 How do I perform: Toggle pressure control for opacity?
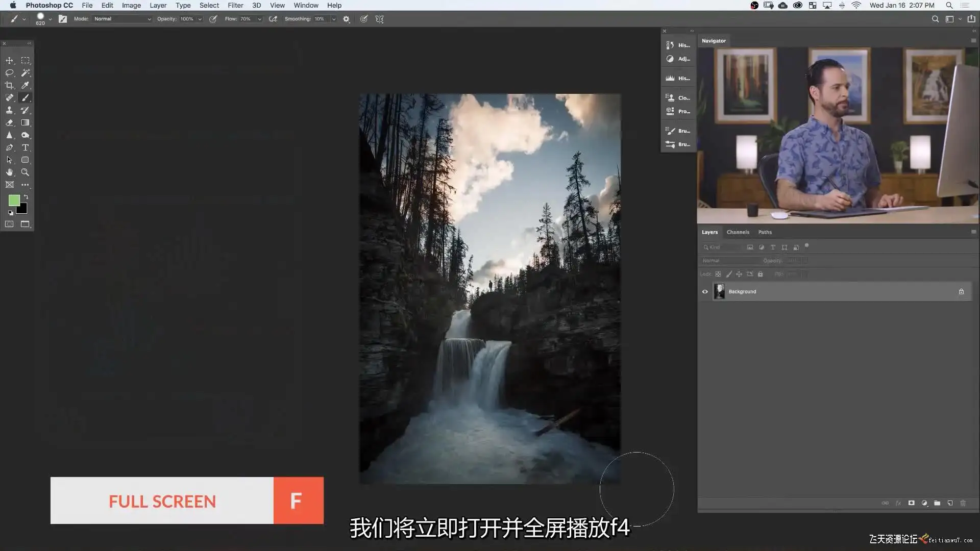pos(213,19)
